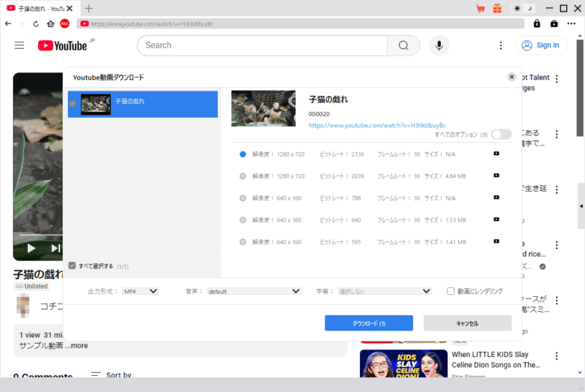Viewport: 585px width, 392px height.
Task: Expand the side panel arrow handle
Action: (581, 206)
